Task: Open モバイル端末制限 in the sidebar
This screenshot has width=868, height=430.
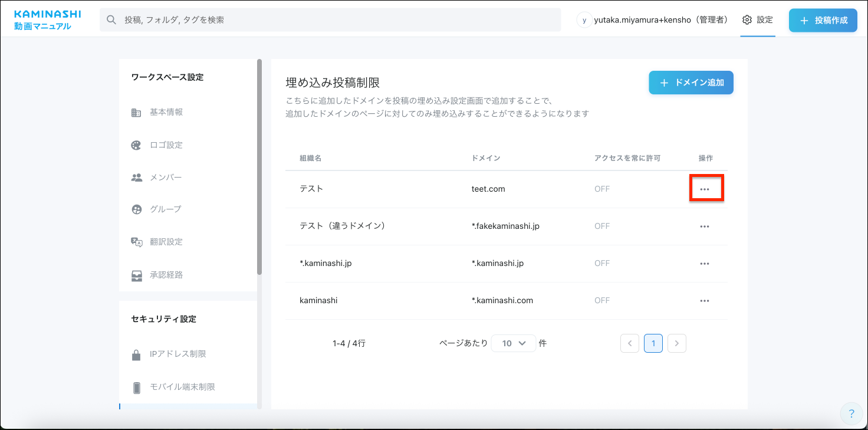Action: pos(182,387)
